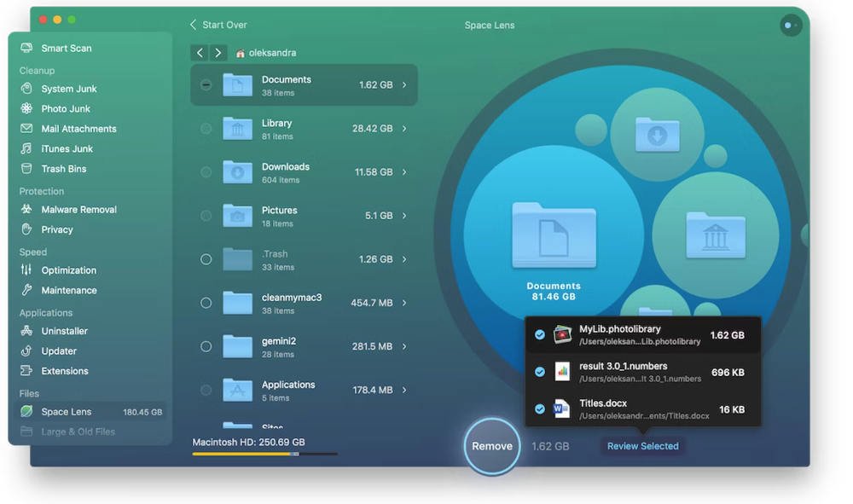
Task: Click the large Documents bubble in chart
Action: [x=554, y=235]
